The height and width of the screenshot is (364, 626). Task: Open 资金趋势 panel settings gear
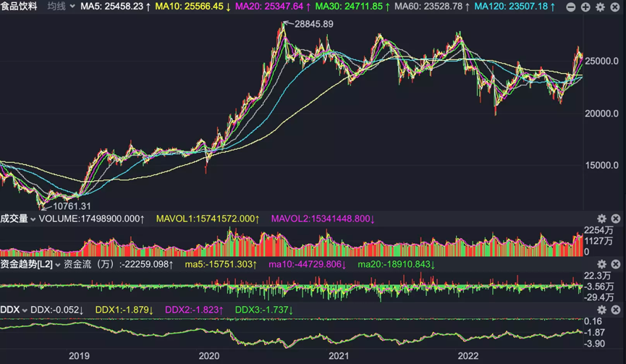point(601,264)
